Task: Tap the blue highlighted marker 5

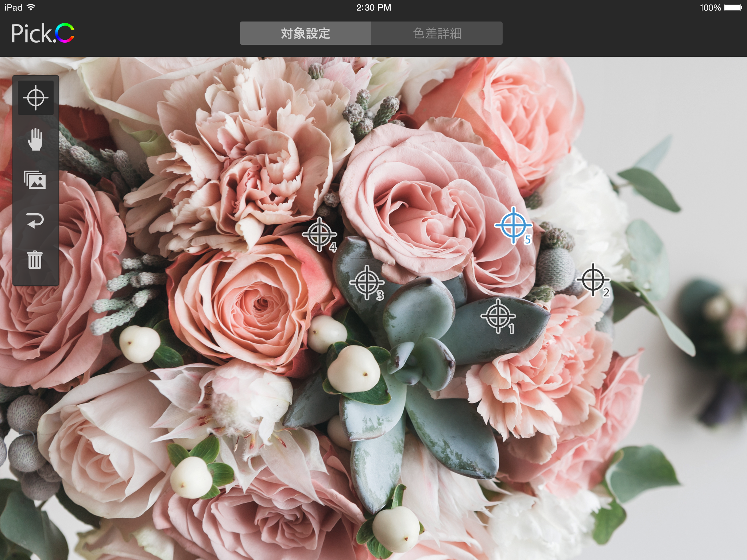Action: (x=513, y=225)
